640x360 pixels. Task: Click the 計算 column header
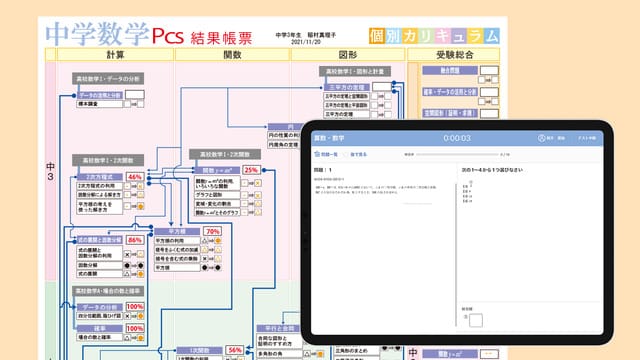(115, 55)
